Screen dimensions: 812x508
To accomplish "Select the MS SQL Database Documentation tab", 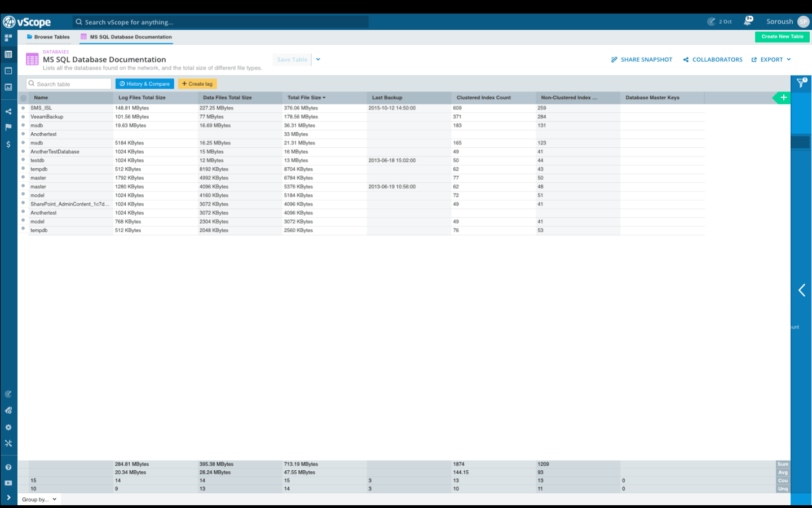I will pyautogui.click(x=126, y=37).
